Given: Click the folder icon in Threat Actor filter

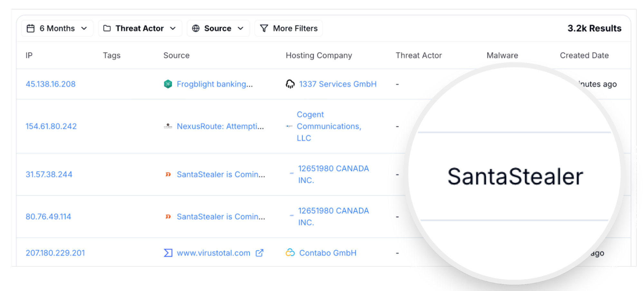Looking at the screenshot, I should [107, 28].
